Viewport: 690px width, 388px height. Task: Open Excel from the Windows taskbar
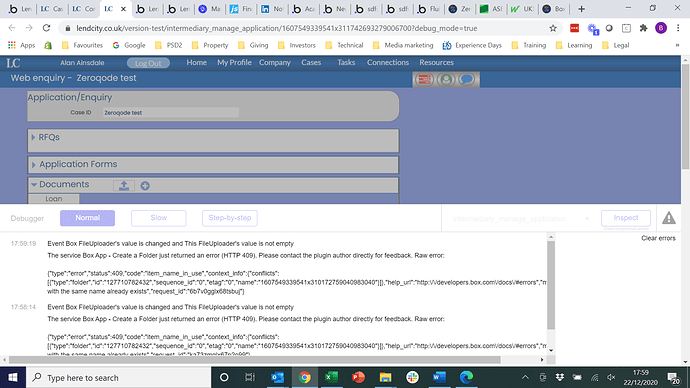pyautogui.click(x=331, y=377)
